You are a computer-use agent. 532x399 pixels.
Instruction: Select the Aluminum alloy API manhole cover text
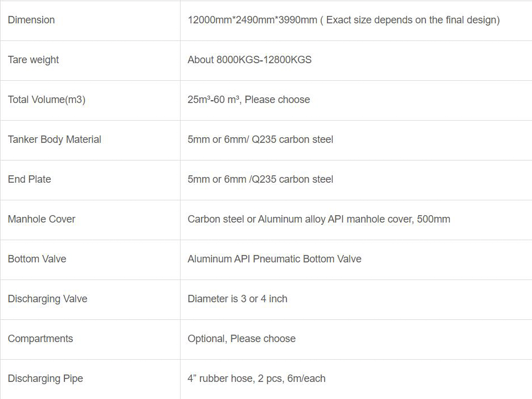[335, 219]
